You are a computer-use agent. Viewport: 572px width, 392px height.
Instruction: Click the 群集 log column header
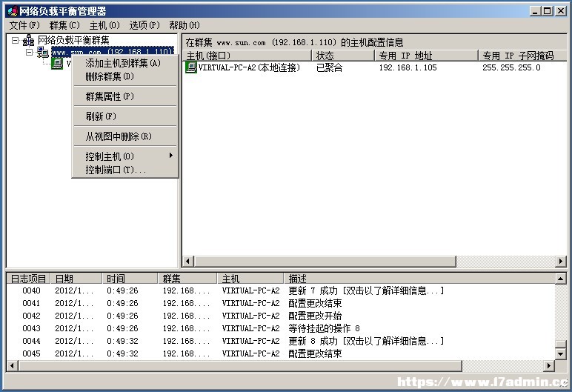point(187,279)
